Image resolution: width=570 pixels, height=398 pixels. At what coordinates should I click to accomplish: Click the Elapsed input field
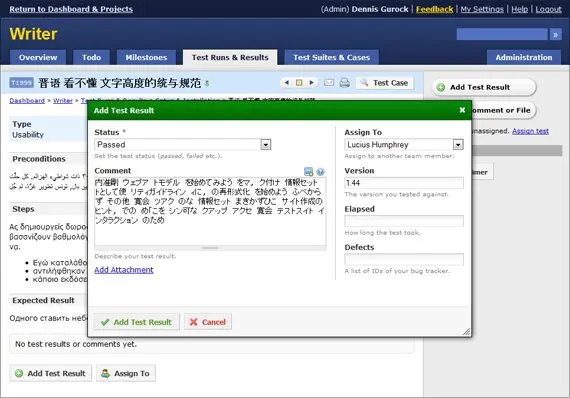404,221
